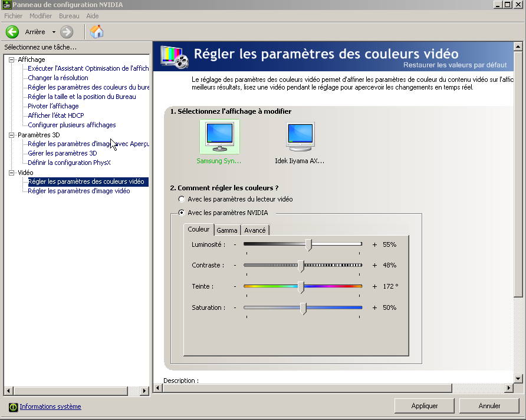This screenshot has width=526, height=420.
Task: Click the Luminosité value 55%
Action: 389,244
